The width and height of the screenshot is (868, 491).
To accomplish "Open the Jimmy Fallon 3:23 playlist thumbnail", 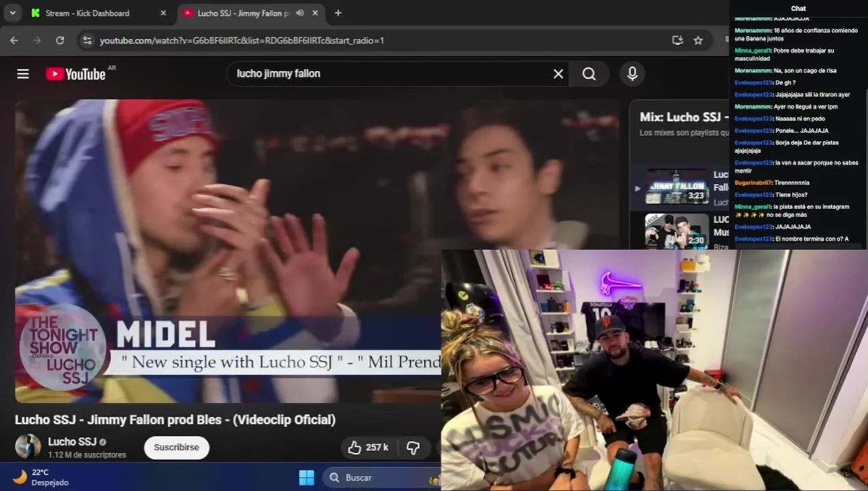I will (677, 186).
